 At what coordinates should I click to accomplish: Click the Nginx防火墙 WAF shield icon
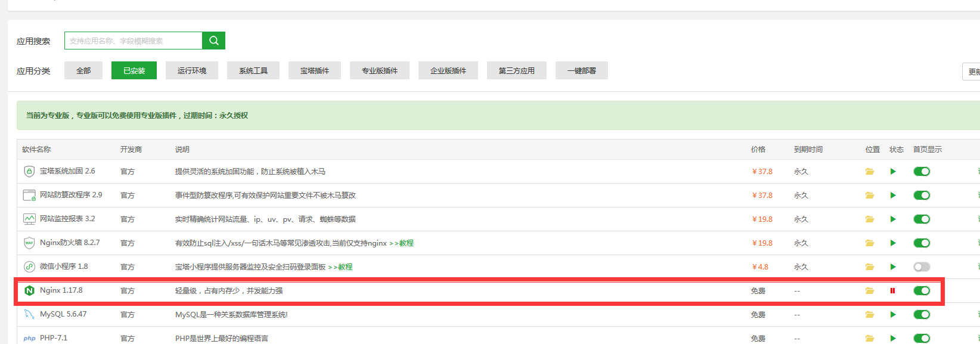(x=29, y=243)
